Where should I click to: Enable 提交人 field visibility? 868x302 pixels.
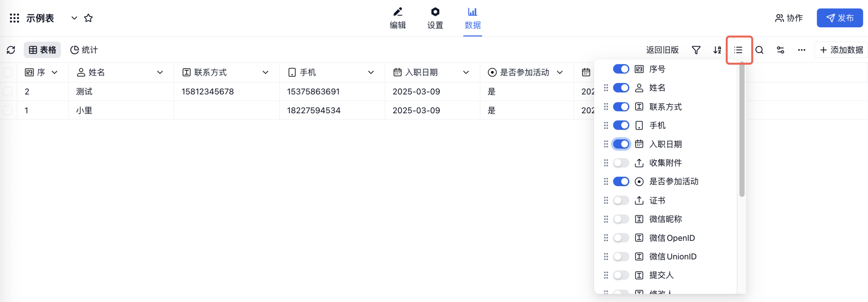[x=621, y=275]
